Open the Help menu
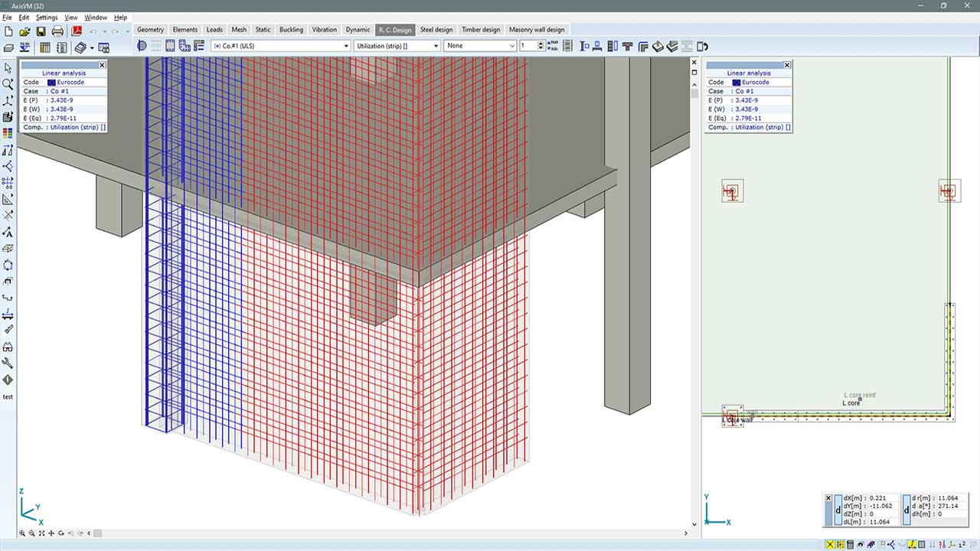The height and width of the screenshot is (551, 980). pos(120,17)
